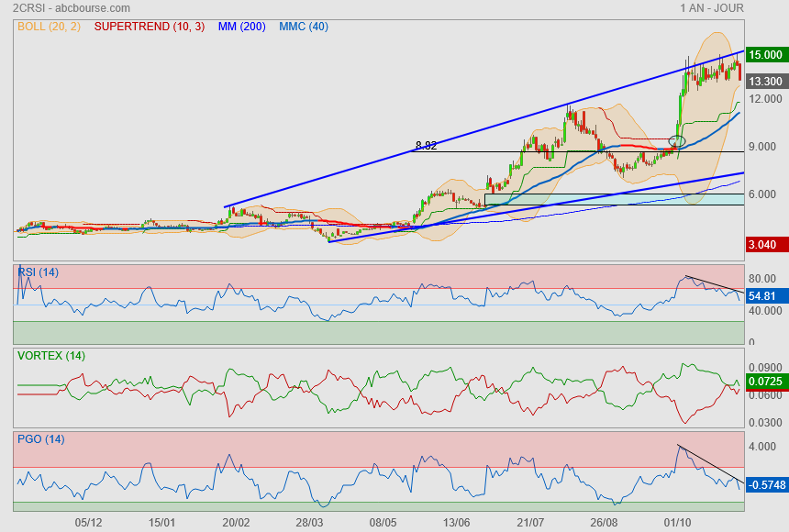Select the MMC (40) legend entry

[304, 27]
